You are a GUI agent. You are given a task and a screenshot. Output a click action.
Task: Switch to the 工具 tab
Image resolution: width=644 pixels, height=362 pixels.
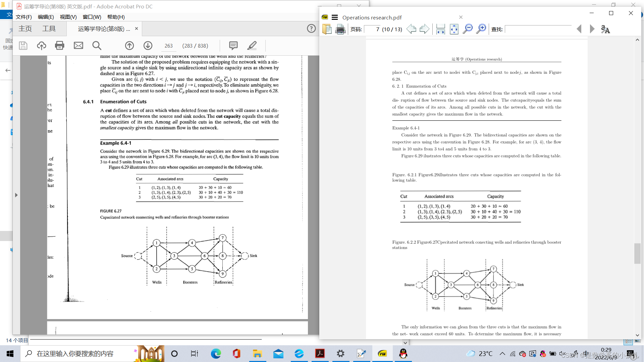(49, 28)
